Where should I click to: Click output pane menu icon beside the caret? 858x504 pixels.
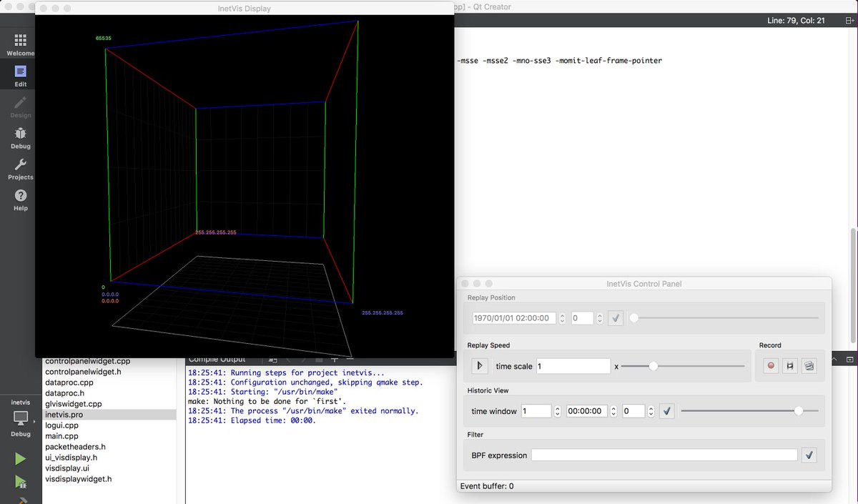pos(851,359)
